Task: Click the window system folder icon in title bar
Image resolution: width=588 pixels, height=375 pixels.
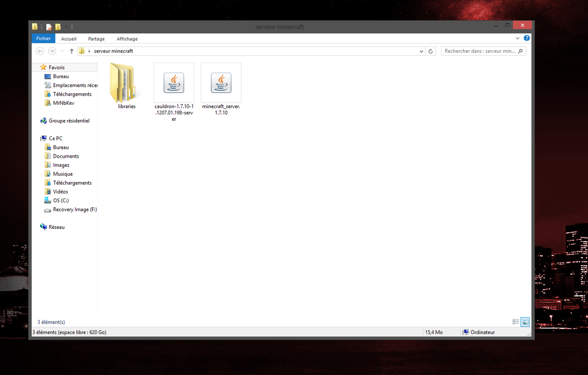Action: point(35,27)
